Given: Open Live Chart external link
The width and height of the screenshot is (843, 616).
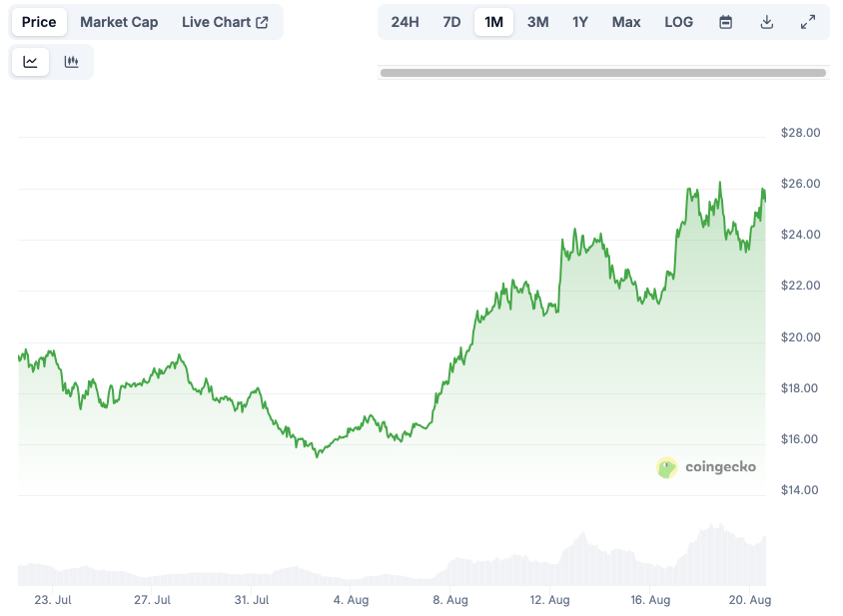Looking at the screenshot, I should pyautogui.click(x=225, y=22).
